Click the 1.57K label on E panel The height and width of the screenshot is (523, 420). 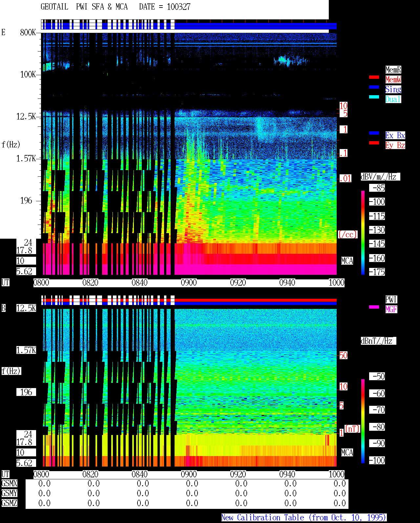26,159
